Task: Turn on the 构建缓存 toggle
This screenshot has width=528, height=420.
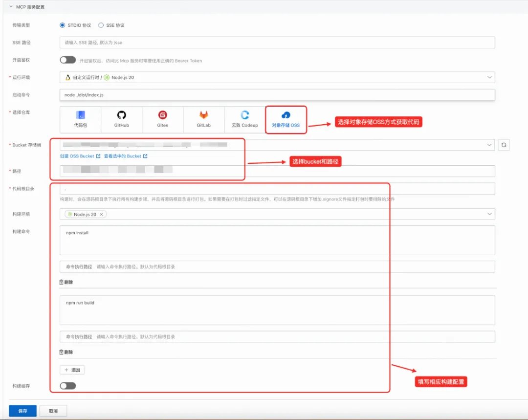Action: point(67,386)
